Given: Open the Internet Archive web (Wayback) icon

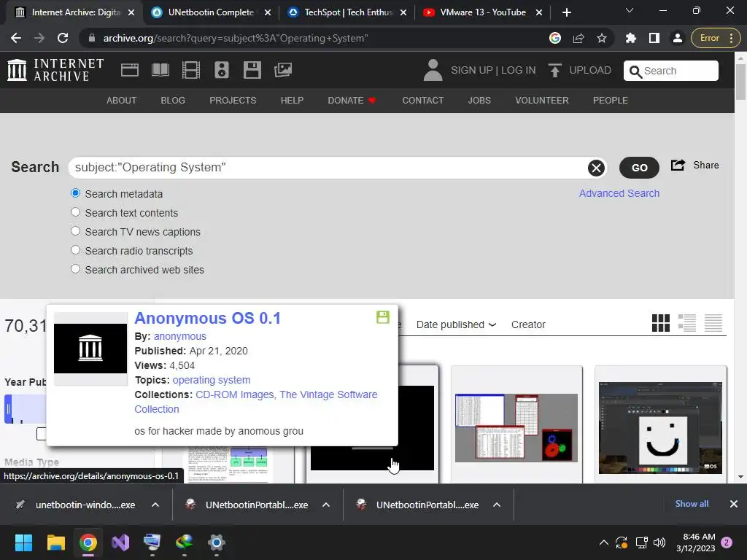Looking at the screenshot, I should pyautogui.click(x=130, y=70).
